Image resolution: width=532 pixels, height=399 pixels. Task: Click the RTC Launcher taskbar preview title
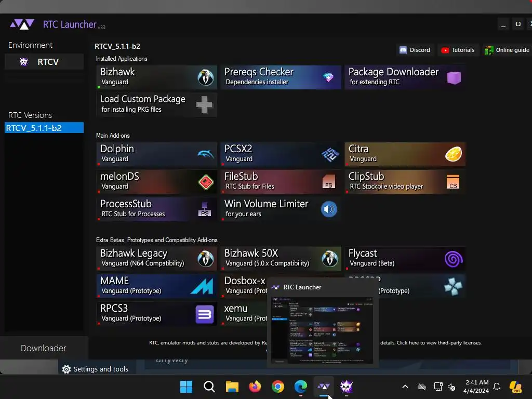pyautogui.click(x=302, y=287)
